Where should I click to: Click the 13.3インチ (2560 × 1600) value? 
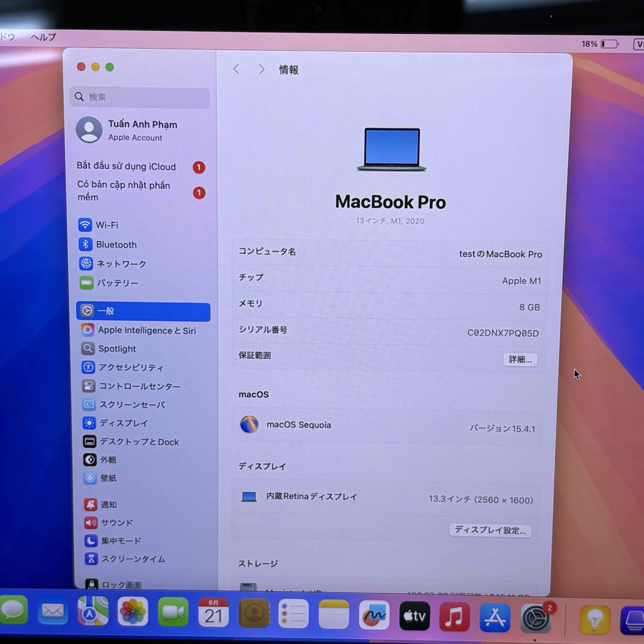coord(481,500)
